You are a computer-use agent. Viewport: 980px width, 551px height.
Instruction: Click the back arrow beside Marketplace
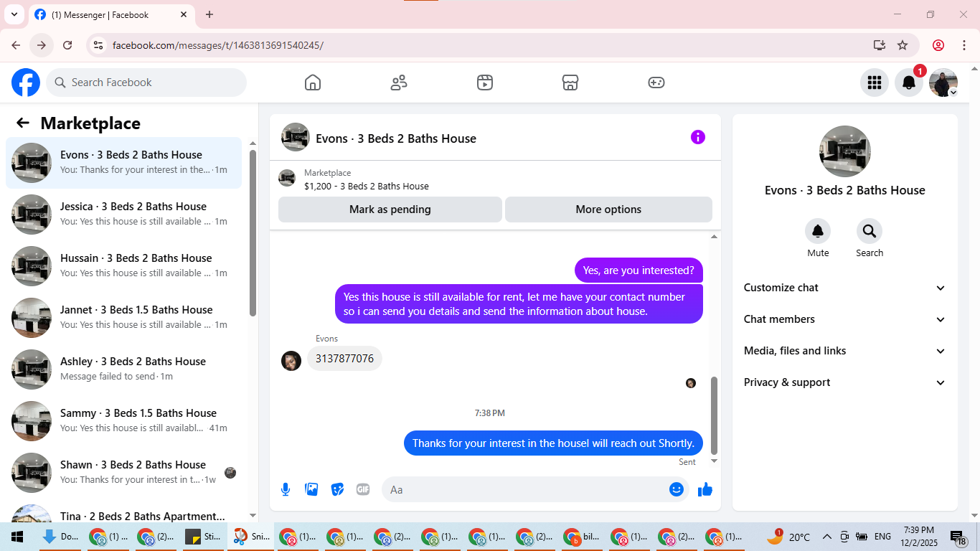coord(23,123)
